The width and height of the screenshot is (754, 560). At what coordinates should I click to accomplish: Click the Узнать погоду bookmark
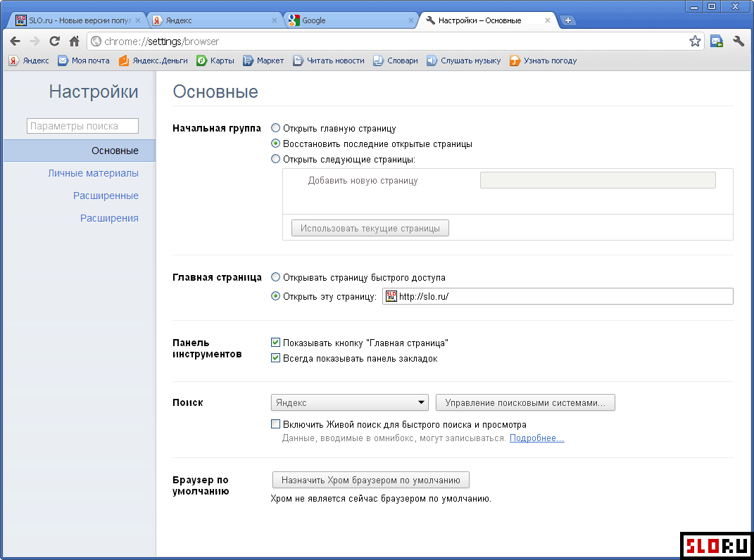pos(543,61)
